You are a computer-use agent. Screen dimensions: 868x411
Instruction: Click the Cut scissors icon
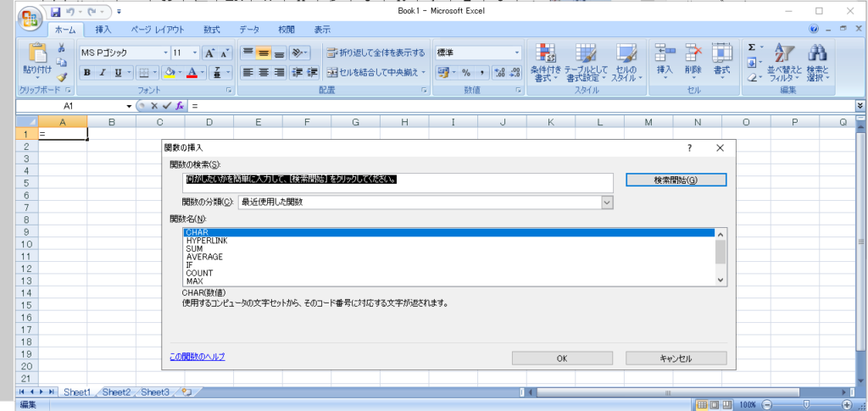pyautogui.click(x=62, y=48)
